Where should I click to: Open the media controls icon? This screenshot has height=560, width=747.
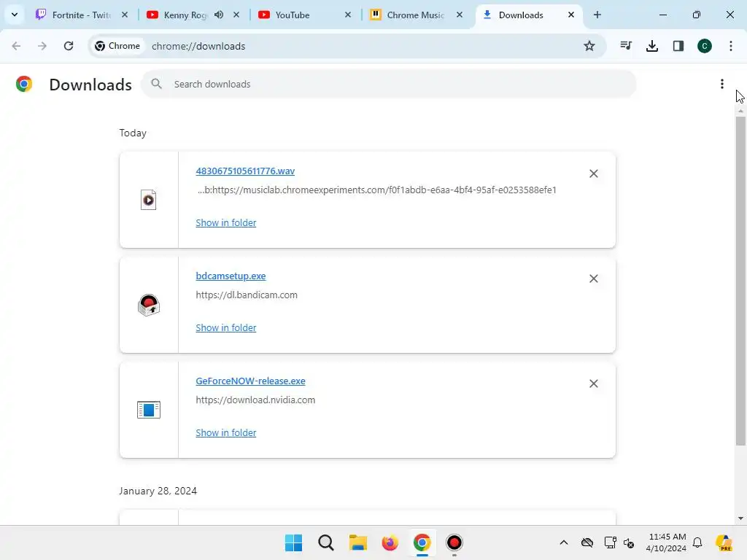tap(626, 46)
